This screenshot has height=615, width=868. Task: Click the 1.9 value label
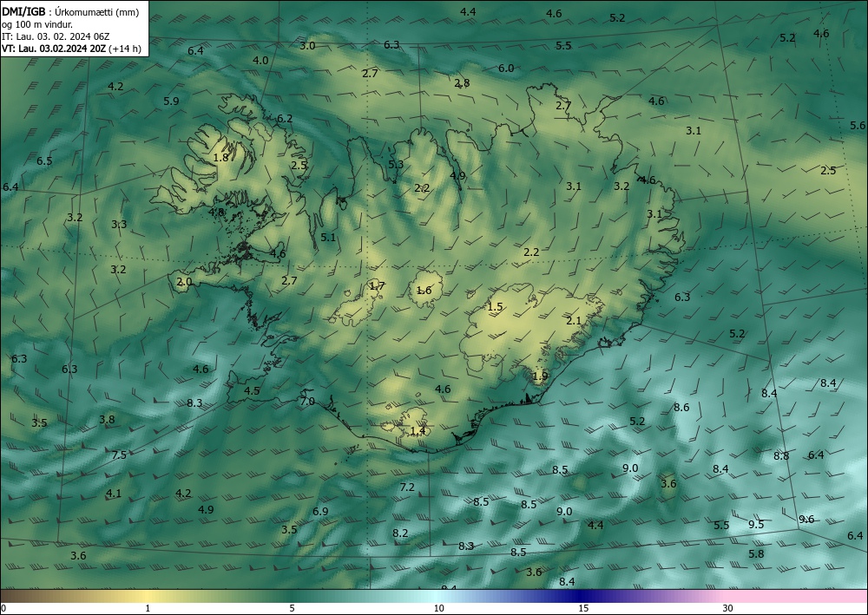click(x=540, y=376)
